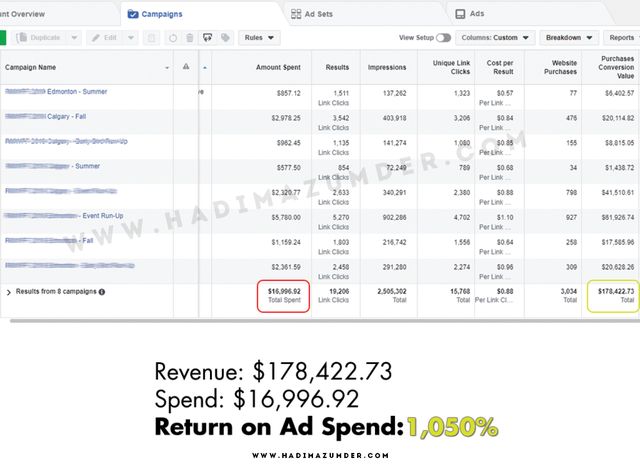Click the Edit pencil button
640x467 pixels.
pyautogui.click(x=105, y=38)
